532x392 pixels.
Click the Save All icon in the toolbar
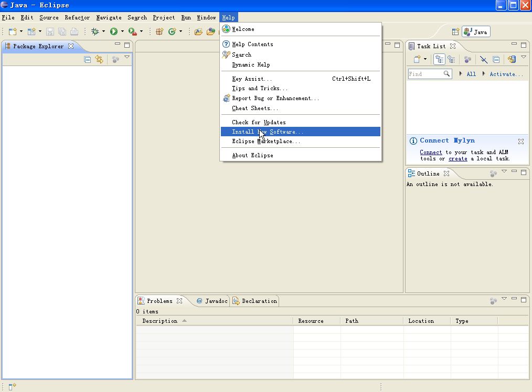pyautogui.click(x=62, y=31)
